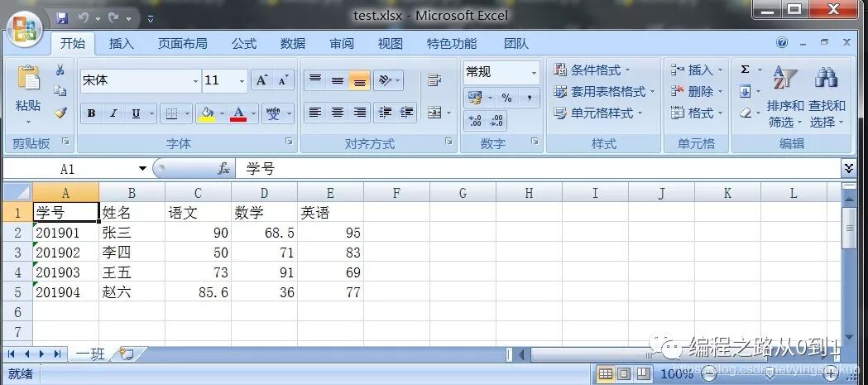This screenshot has height=385, width=868.
Task: Click insert function fx button
Action: coord(223,168)
